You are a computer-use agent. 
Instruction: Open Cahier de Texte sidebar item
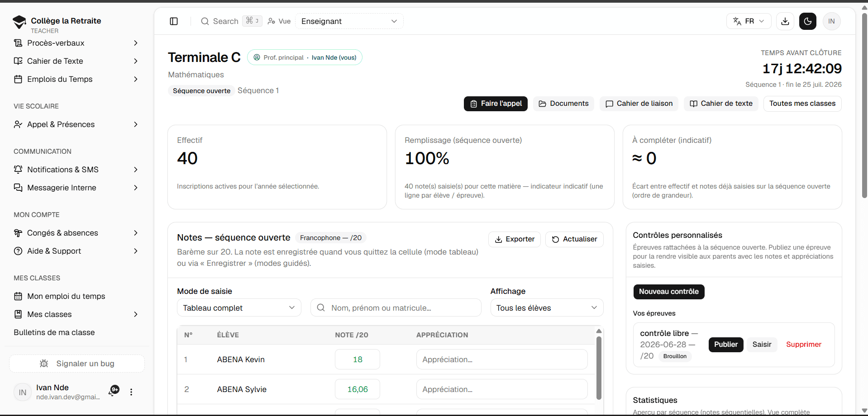point(77,61)
